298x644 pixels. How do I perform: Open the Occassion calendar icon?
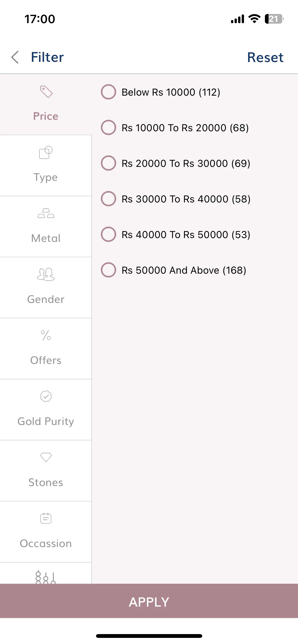(x=46, y=518)
